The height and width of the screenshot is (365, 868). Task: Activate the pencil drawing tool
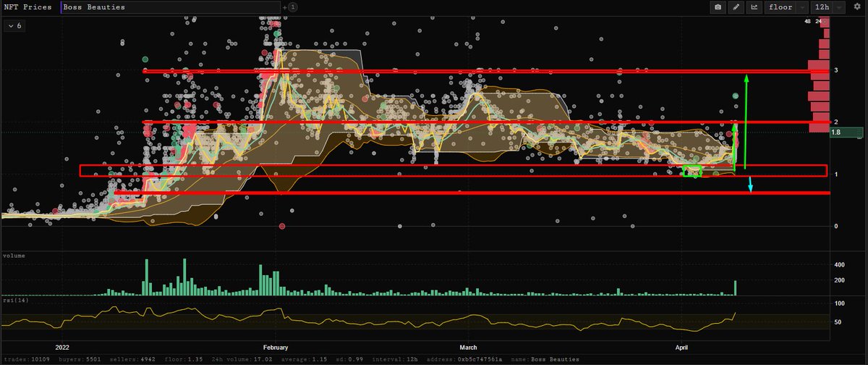click(736, 7)
